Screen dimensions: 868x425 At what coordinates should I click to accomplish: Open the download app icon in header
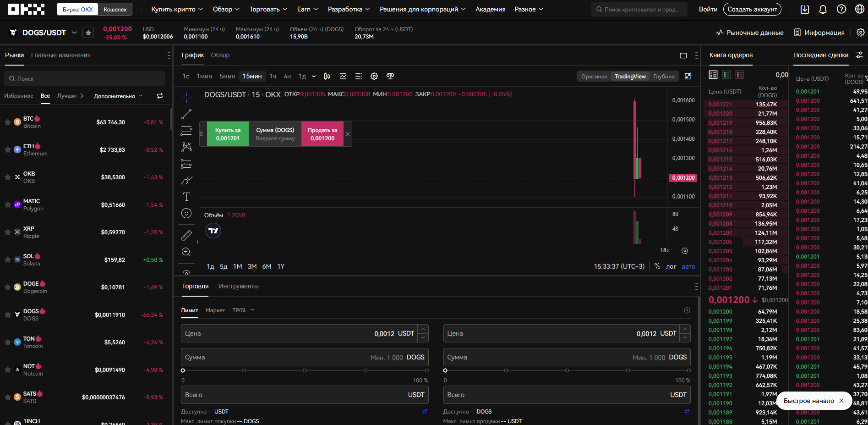pos(804,9)
